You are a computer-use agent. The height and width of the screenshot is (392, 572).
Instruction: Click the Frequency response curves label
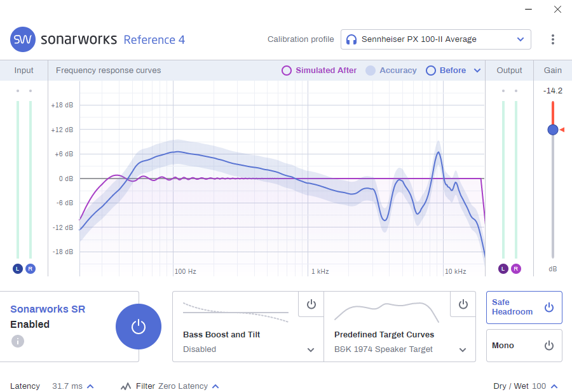click(108, 71)
